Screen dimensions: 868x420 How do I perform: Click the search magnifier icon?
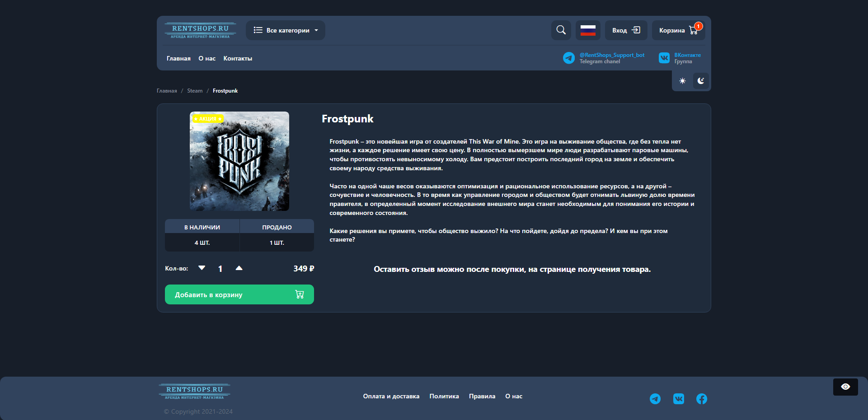point(561,30)
